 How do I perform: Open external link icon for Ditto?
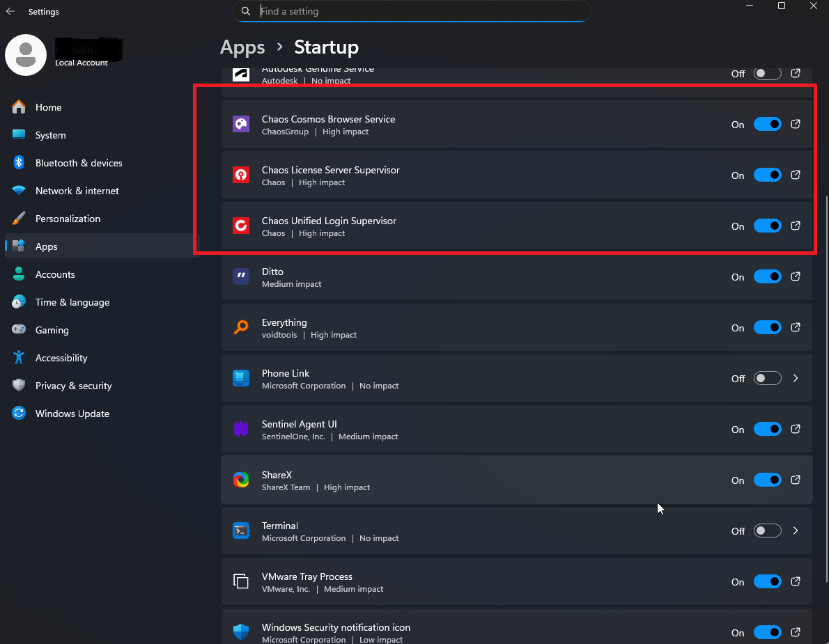click(796, 276)
